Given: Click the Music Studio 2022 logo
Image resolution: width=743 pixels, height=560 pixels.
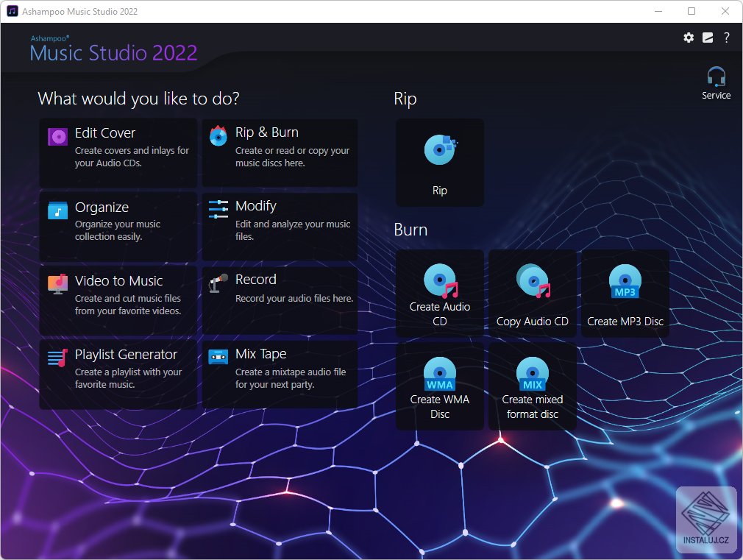Looking at the screenshot, I should pos(113,49).
